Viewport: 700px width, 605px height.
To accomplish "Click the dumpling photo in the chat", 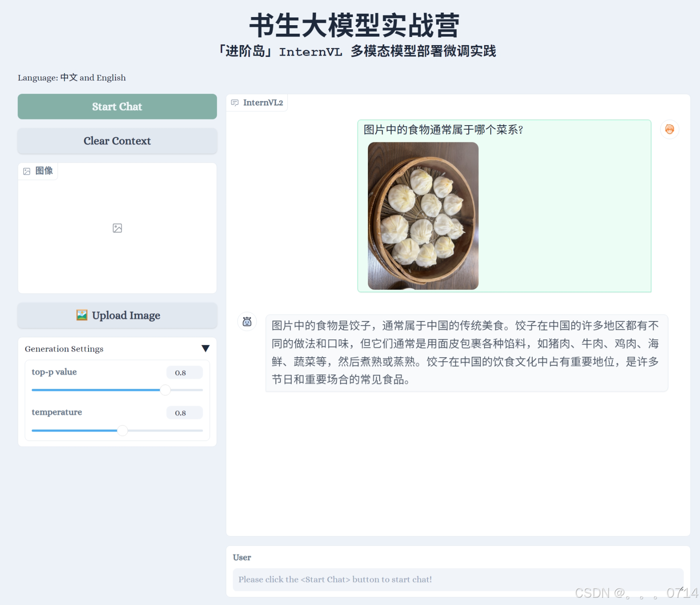I will (423, 215).
